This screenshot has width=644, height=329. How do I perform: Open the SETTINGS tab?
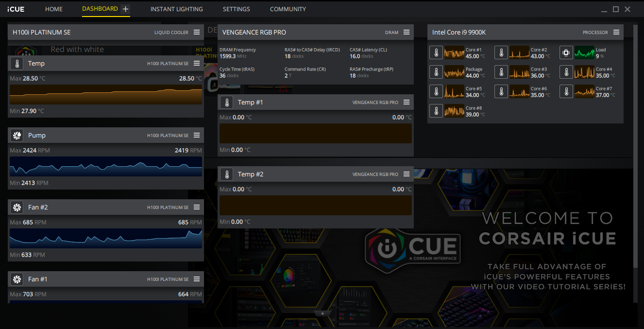(237, 9)
